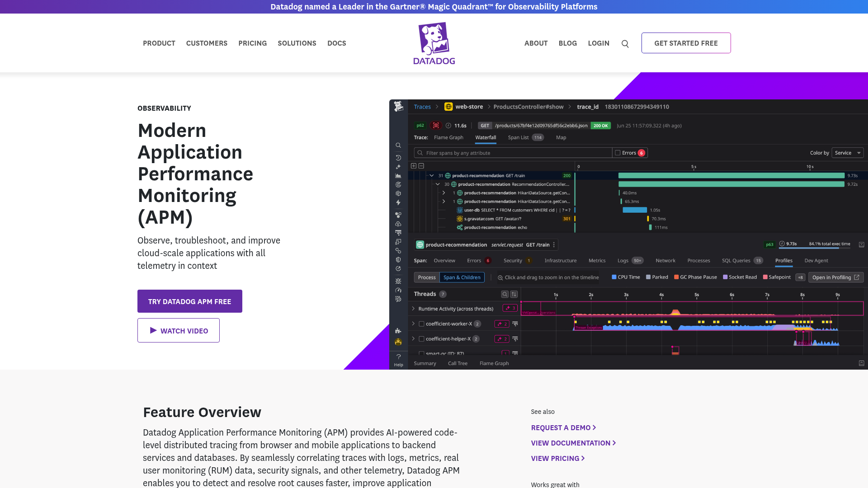Click the Threads search magnifier icon
This screenshot has width=868, height=488.
(x=505, y=294)
